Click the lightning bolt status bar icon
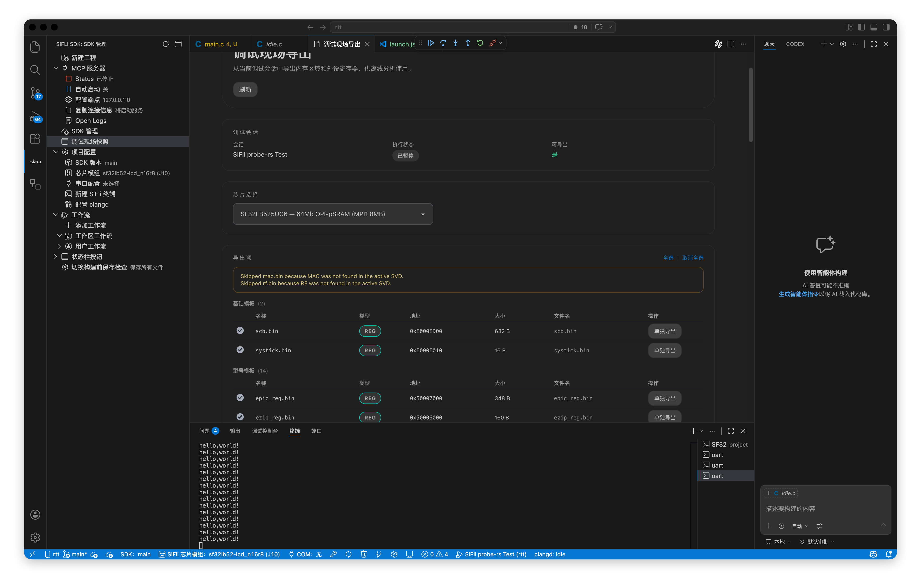The image size is (921, 588). pyautogui.click(x=379, y=554)
